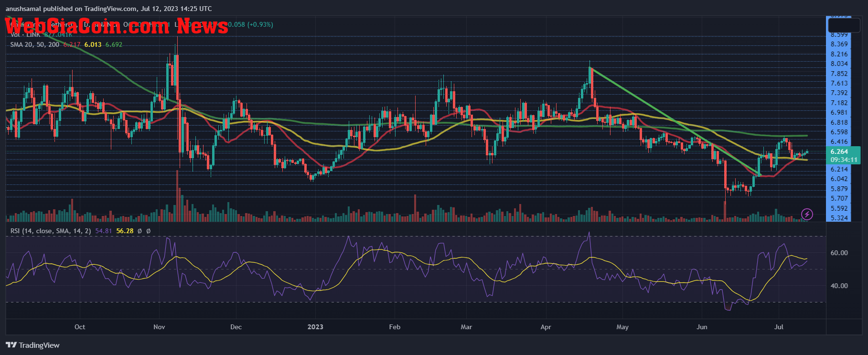868x355 pixels.
Task: Click the RSI SMA value 56.28
Action: [125, 231]
